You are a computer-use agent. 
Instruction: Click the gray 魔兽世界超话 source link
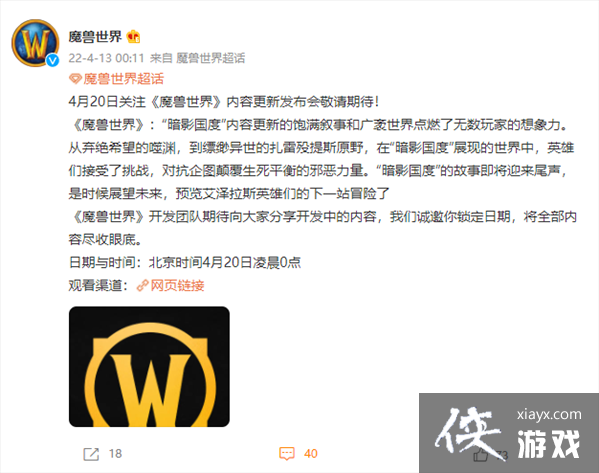pos(210,58)
